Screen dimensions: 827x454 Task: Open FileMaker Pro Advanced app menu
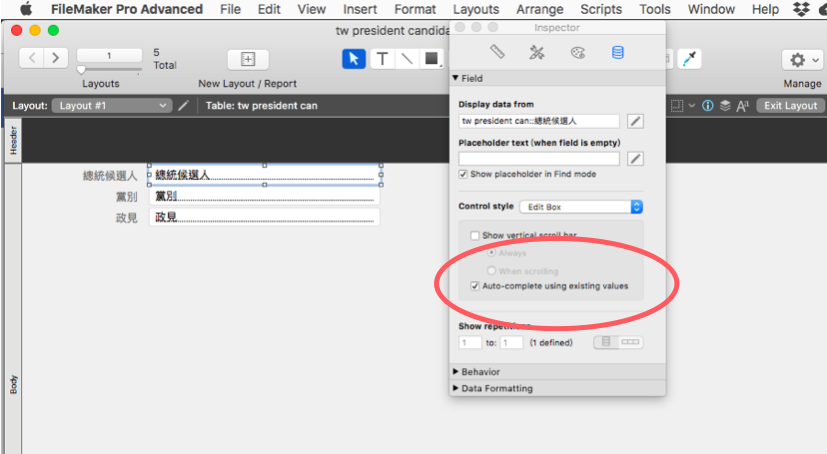(127, 9)
